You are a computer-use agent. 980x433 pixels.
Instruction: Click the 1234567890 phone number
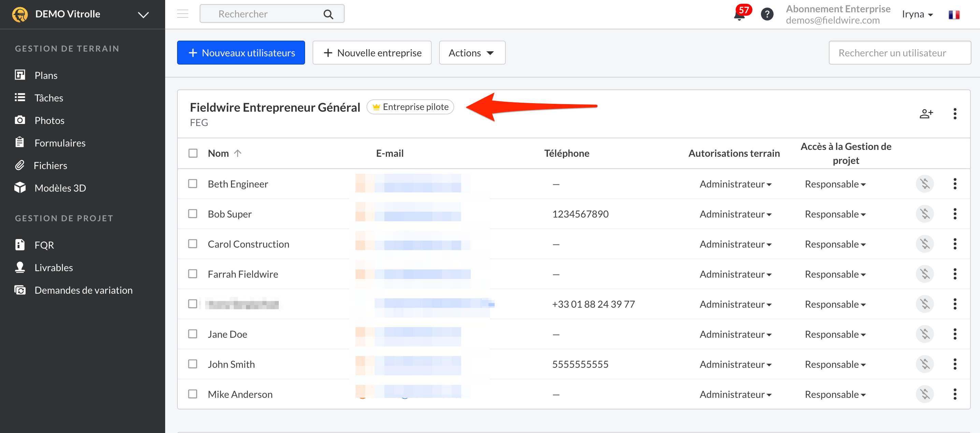point(580,214)
